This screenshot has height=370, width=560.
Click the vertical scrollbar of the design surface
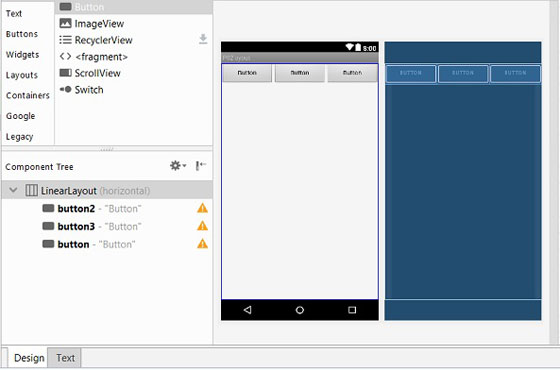pos(554,172)
